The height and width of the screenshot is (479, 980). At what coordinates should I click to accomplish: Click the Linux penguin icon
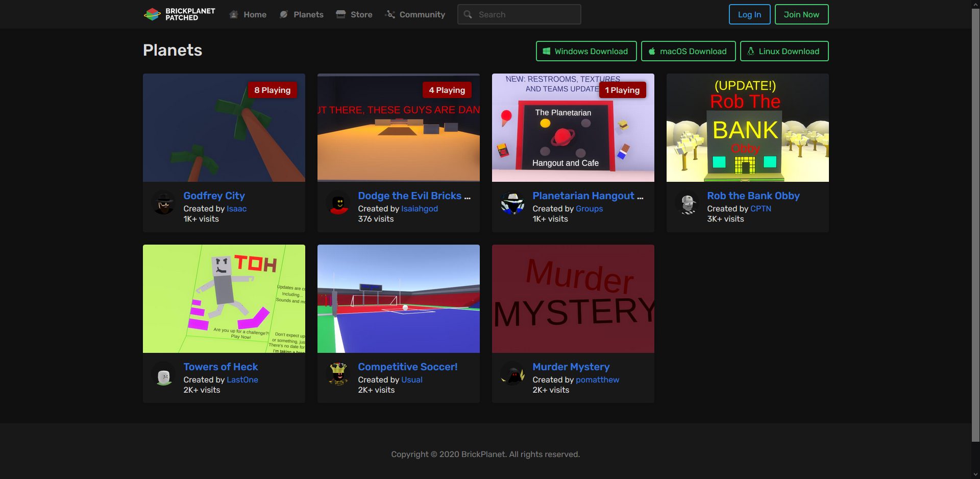coord(751,51)
